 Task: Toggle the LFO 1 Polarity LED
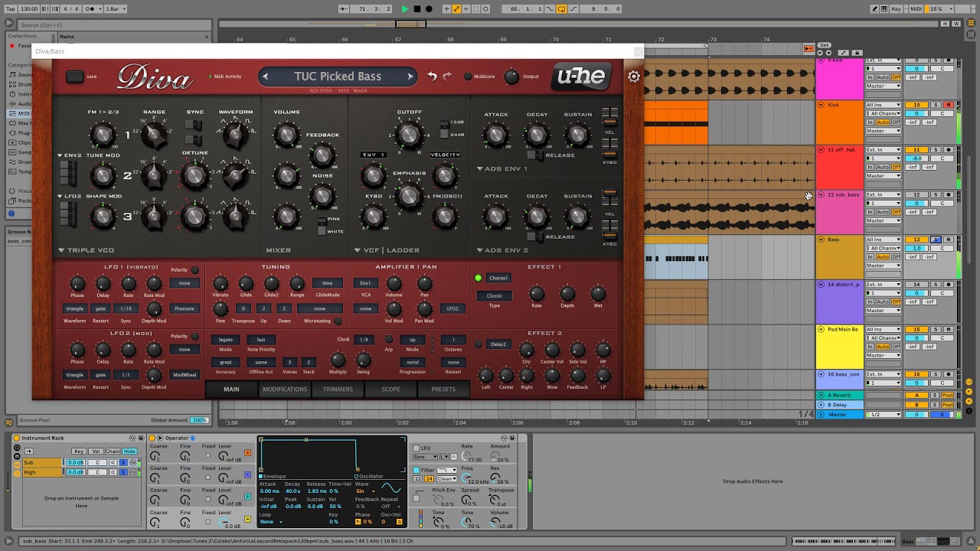point(195,270)
